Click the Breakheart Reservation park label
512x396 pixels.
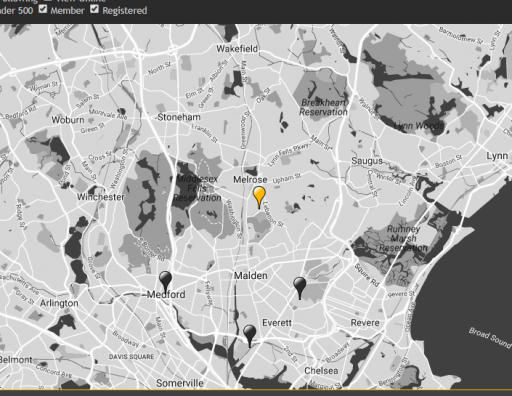(323, 107)
